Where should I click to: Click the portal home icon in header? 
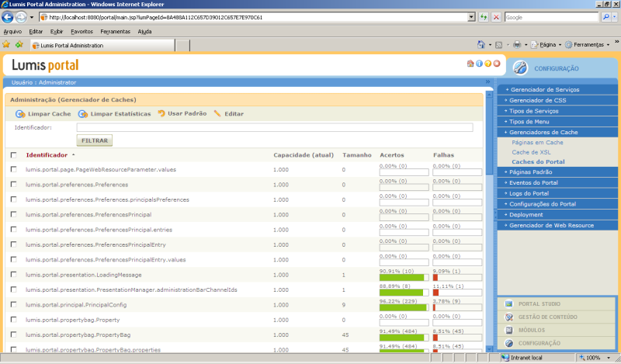point(470,64)
